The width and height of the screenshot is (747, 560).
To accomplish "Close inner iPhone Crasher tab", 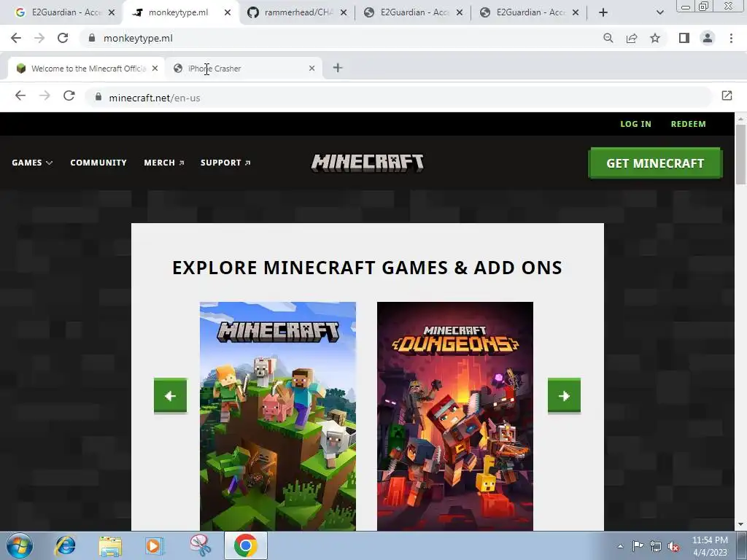I will click(311, 69).
